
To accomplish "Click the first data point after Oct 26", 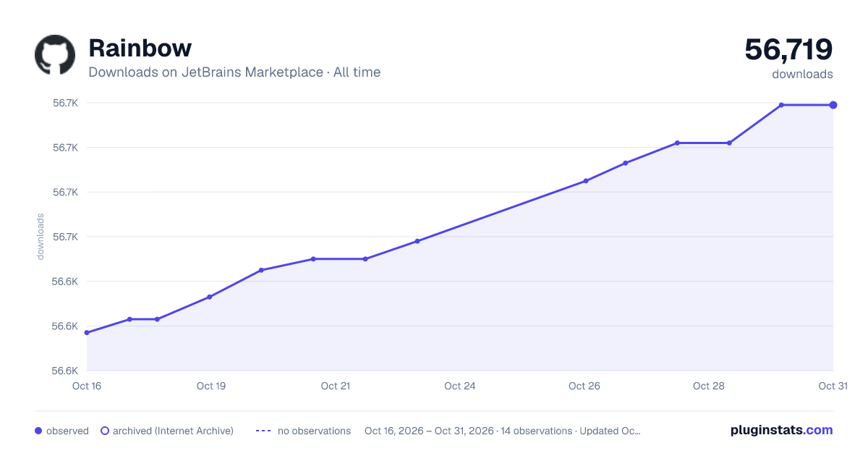I will [625, 163].
